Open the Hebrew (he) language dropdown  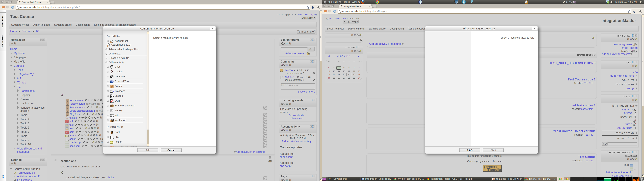(x=351, y=22)
